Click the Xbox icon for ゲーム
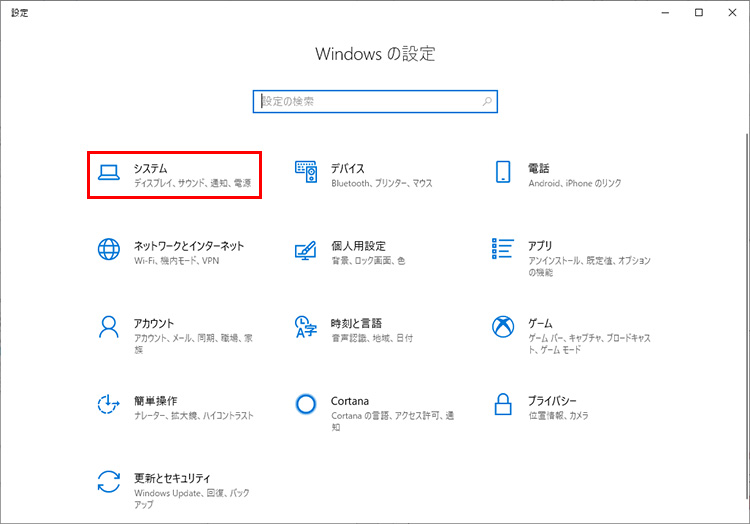The height and width of the screenshot is (524, 750). pyautogui.click(x=503, y=327)
